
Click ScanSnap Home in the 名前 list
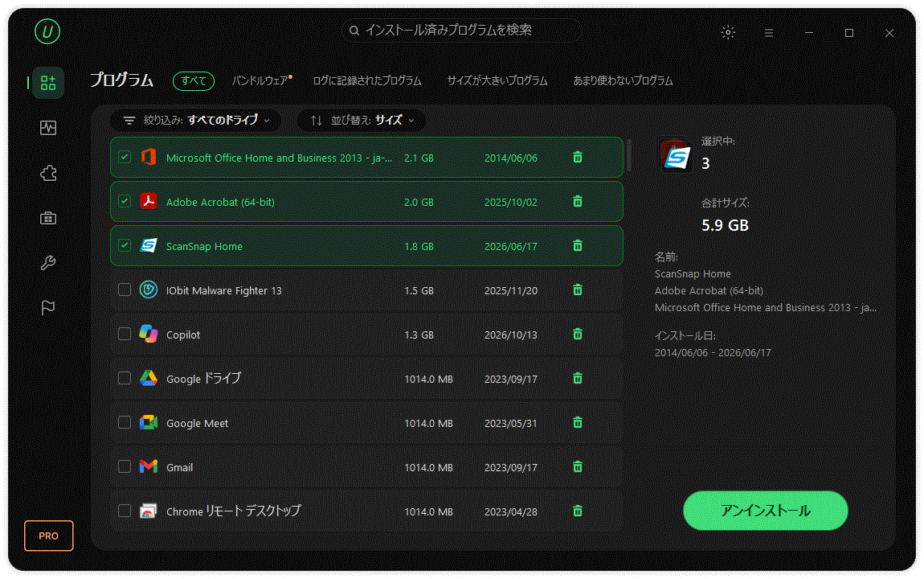[693, 274]
